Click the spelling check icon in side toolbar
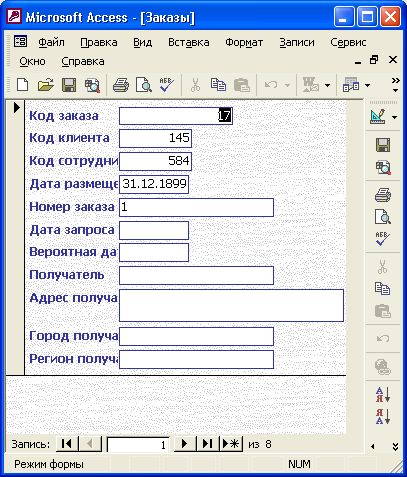The image size is (407, 477). click(383, 239)
